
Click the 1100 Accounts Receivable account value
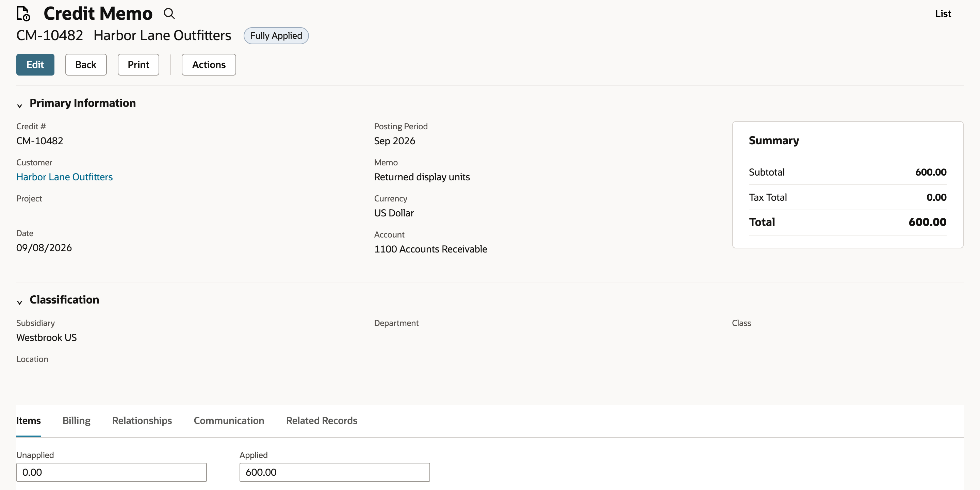point(431,249)
